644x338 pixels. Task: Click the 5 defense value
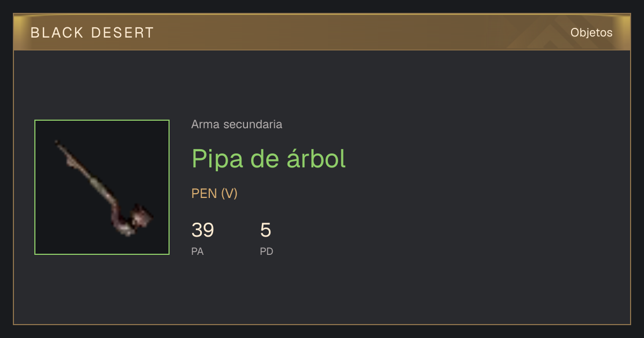click(266, 230)
